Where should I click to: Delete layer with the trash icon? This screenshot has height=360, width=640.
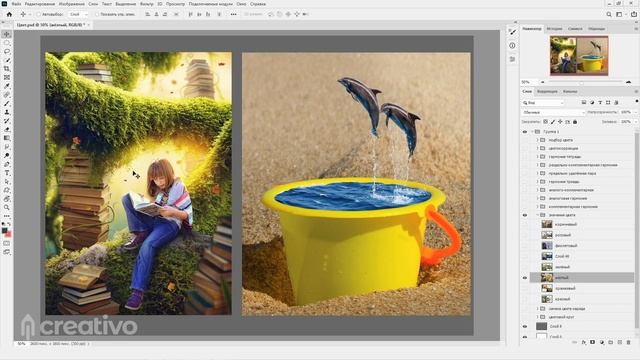629,342
